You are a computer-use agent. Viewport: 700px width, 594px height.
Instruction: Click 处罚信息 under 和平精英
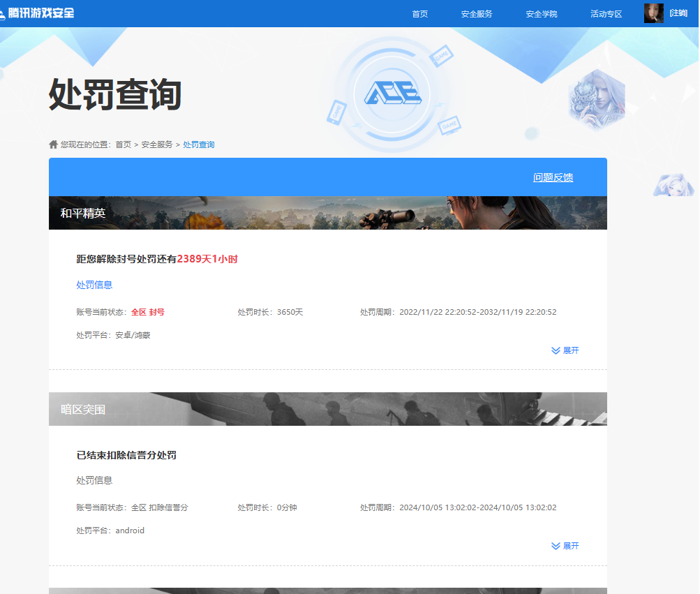(x=94, y=285)
